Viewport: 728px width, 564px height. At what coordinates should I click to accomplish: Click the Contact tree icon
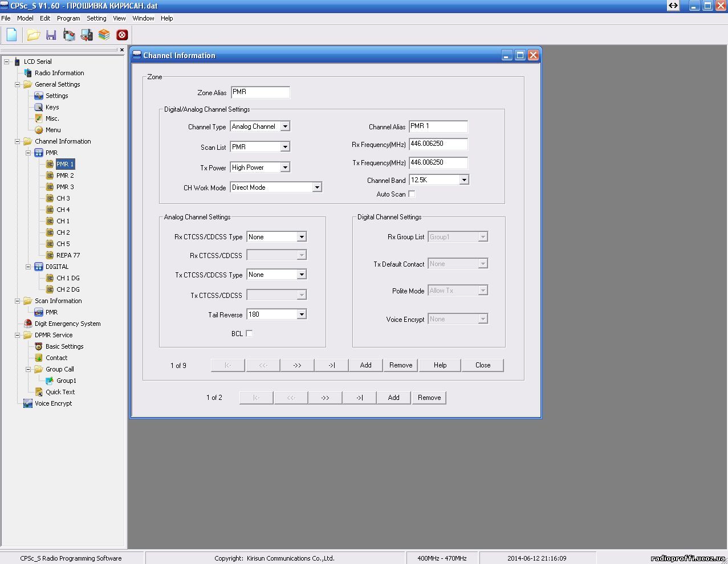coord(39,358)
